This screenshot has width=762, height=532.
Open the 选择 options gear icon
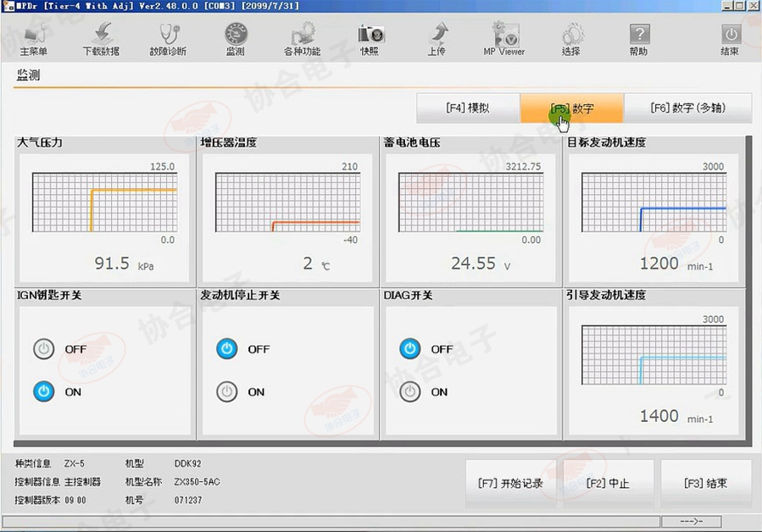coord(571,39)
